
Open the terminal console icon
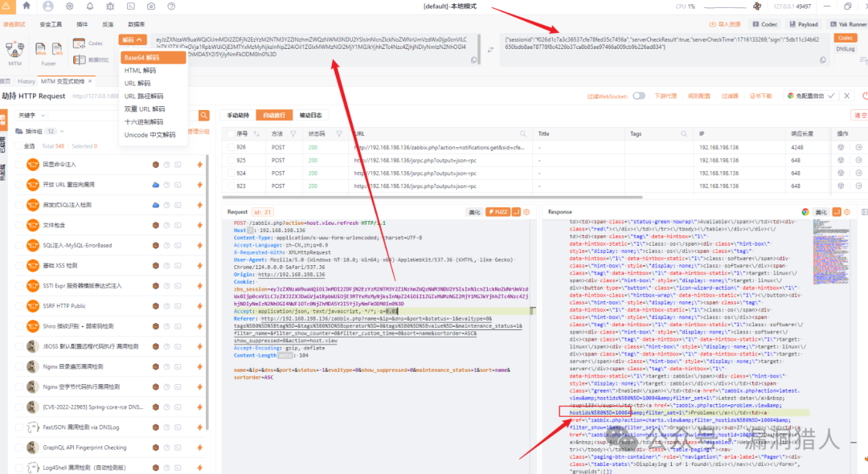tap(131, 6)
